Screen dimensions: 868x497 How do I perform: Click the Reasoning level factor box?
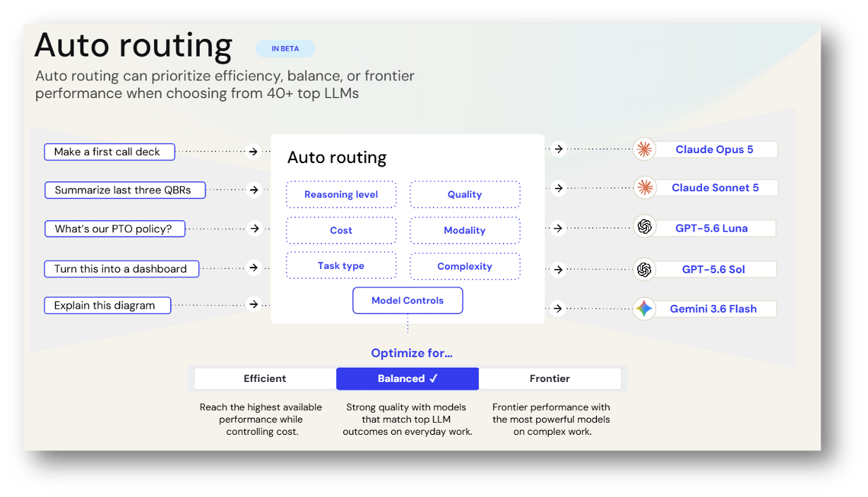click(x=341, y=194)
